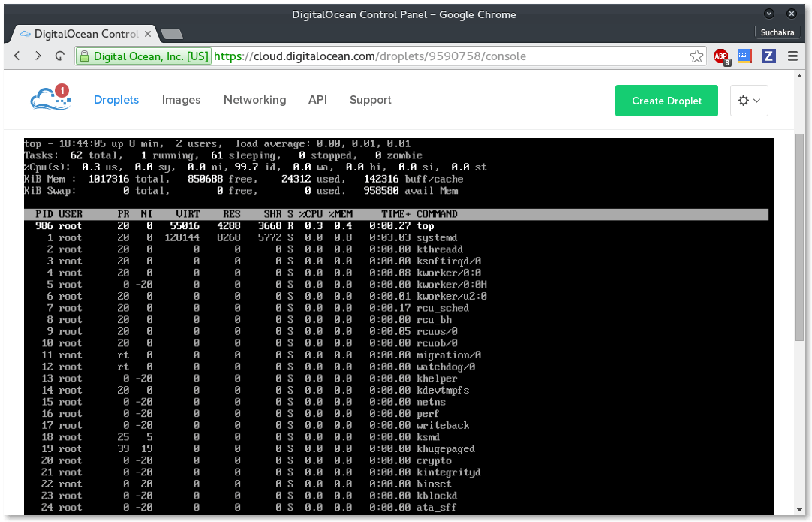Click the 'khugepaged' command text
Image resolution: width=812 pixels, height=522 pixels.
coord(445,449)
